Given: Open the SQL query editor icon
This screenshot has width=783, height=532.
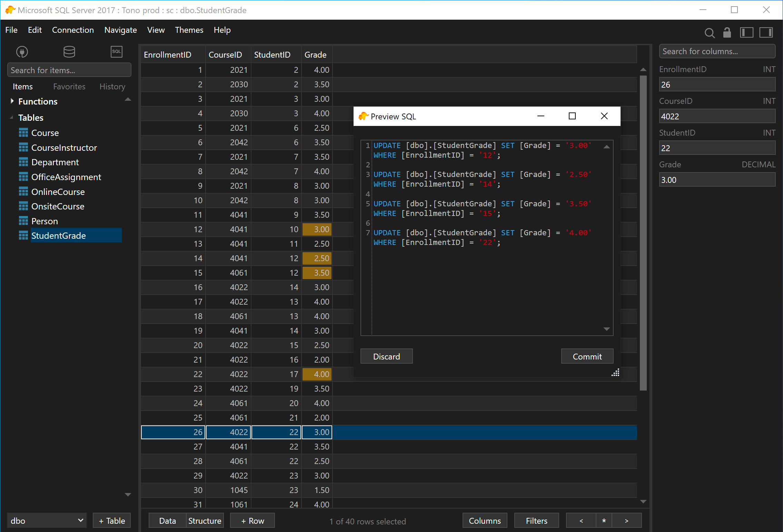Looking at the screenshot, I should pyautogui.click(x=116, y=52).
